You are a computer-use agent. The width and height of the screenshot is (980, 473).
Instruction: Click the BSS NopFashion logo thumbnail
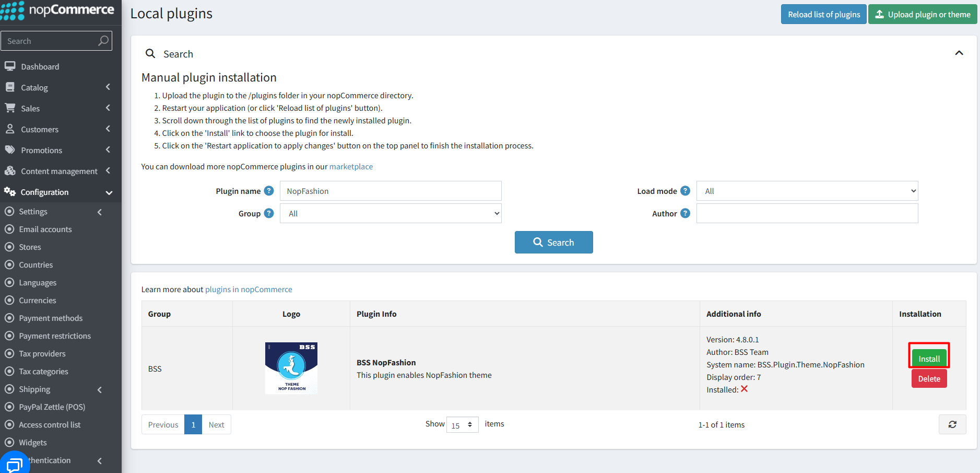pyautogui.click(x=291, y=368)
